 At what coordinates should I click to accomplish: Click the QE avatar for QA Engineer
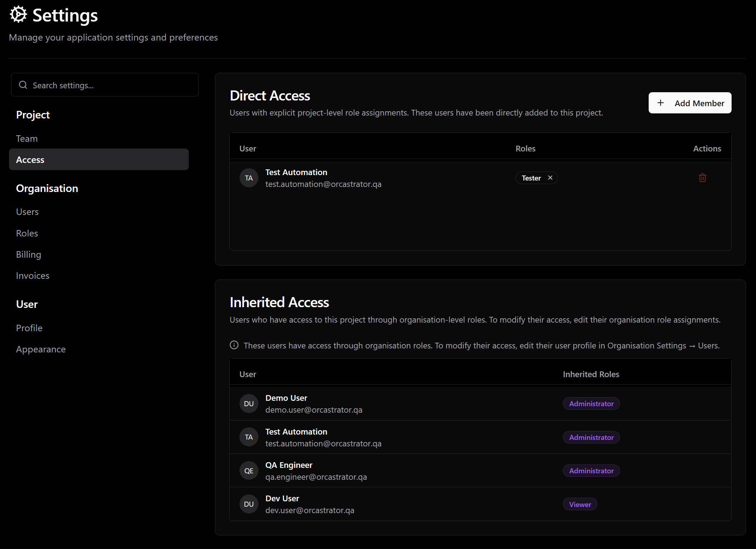249,471
